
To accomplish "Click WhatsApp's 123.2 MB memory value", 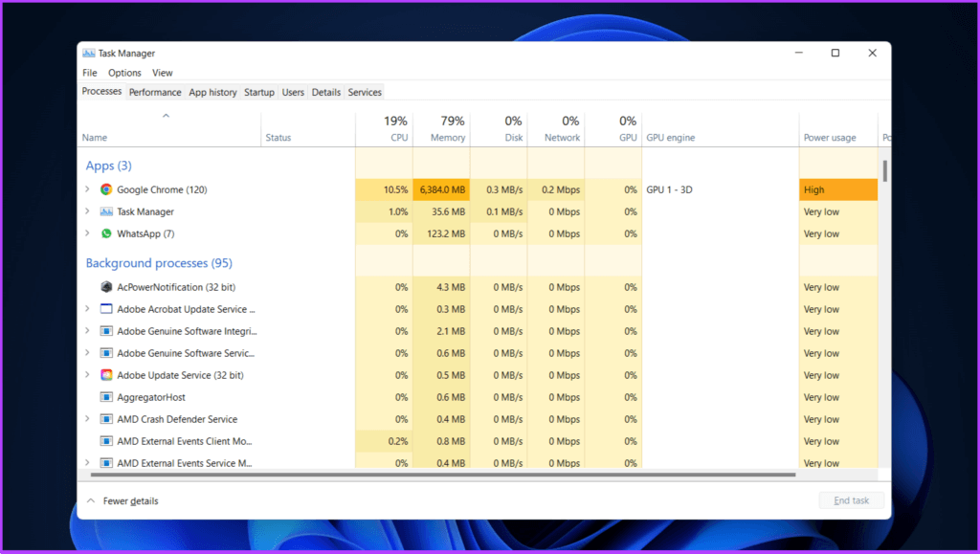I will pos(448,233).
